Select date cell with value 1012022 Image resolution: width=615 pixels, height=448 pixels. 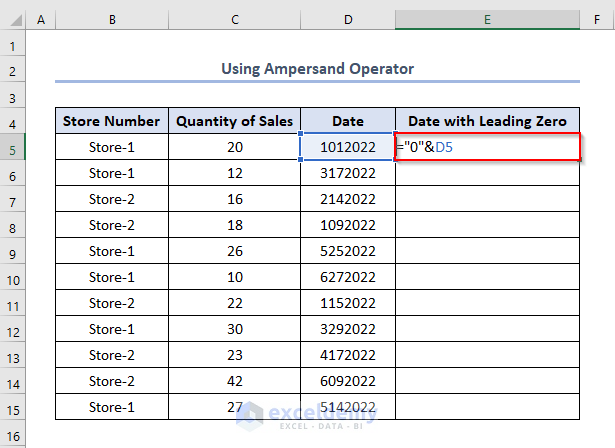348,147
